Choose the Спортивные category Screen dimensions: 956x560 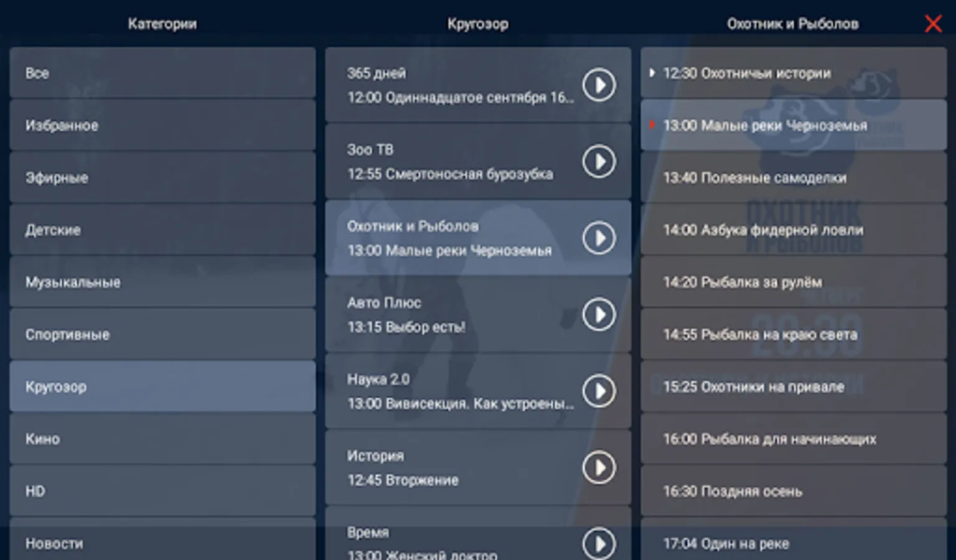click(x=162, y=334)
